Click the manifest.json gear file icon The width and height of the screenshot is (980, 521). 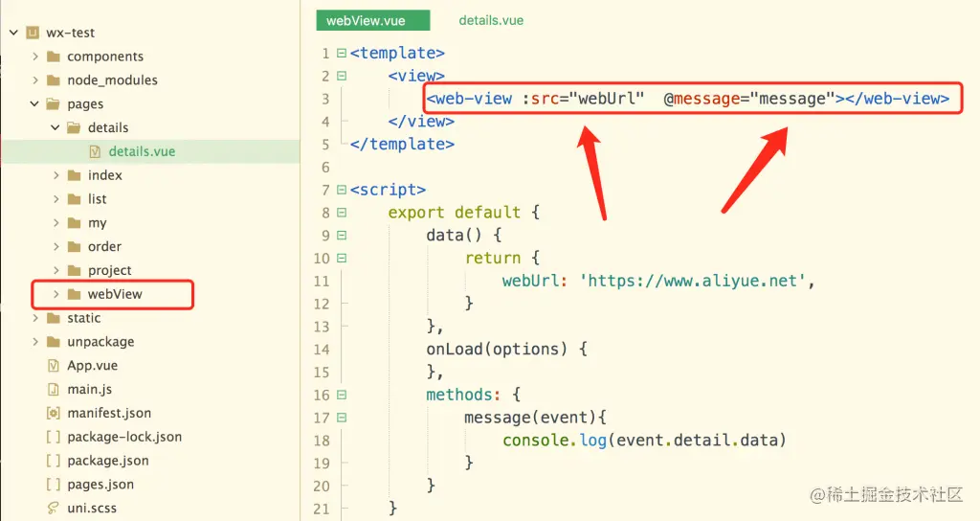[54, 413]
